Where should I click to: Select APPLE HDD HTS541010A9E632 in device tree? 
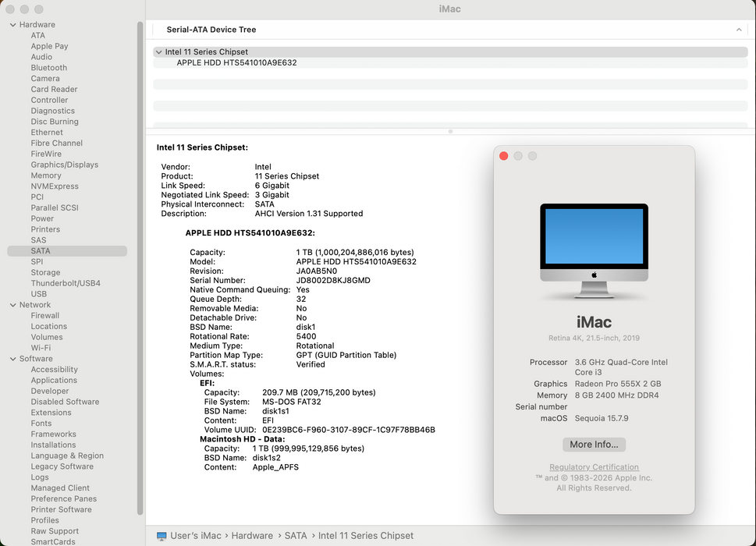(236, 62)
